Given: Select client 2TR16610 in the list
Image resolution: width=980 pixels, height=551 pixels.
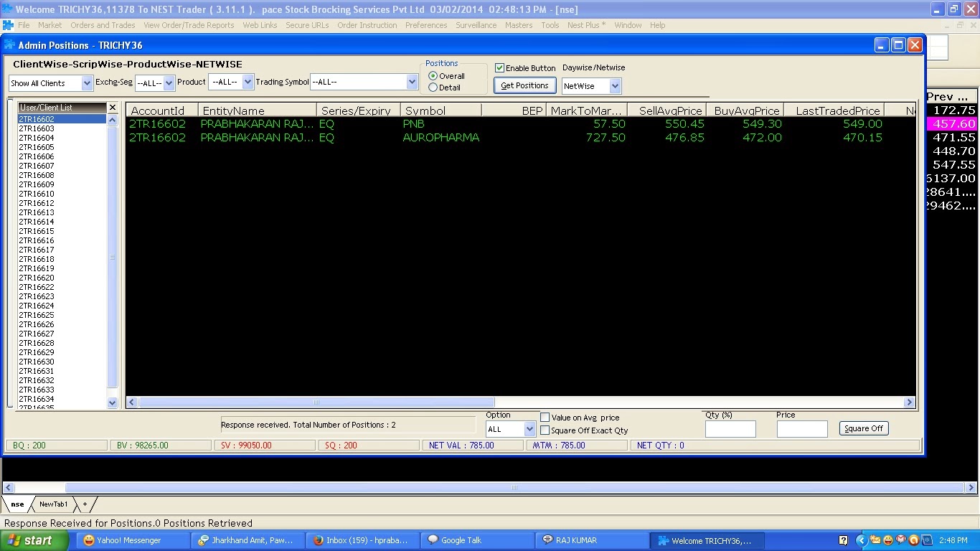Looking at the screenshot, I should tap(62, 194).
